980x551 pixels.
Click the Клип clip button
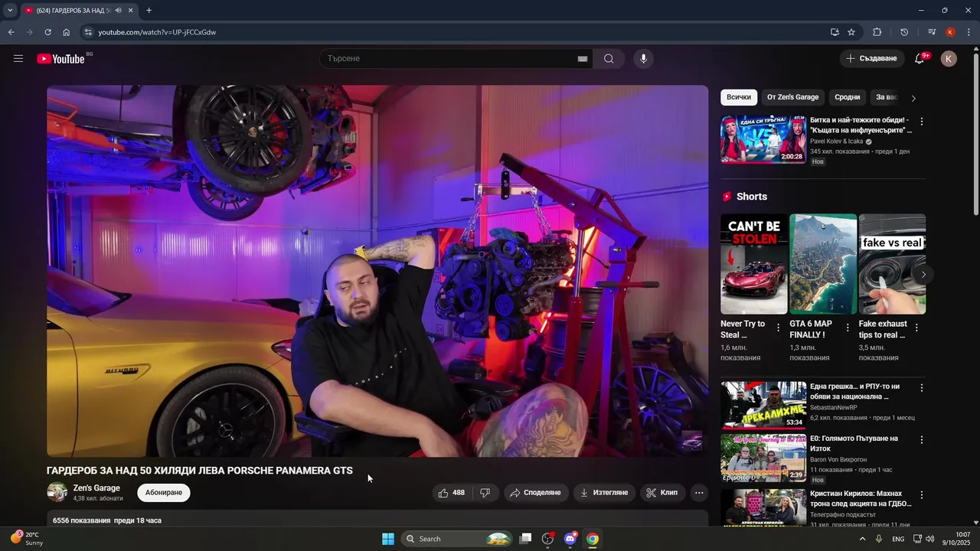(662, 493)
